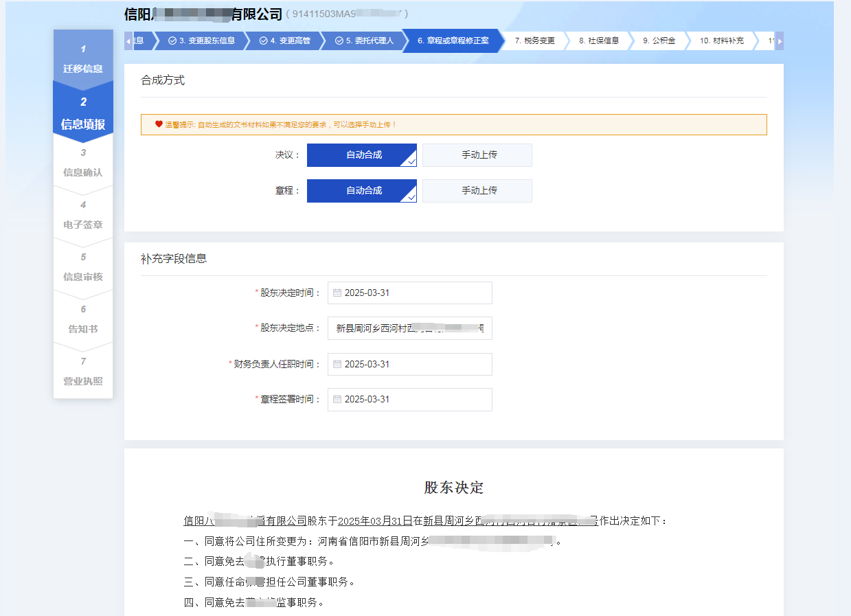Viewport: 851px width, 616px height.
Task: Click sidebar step 5 信息审核
Action: 83,268
